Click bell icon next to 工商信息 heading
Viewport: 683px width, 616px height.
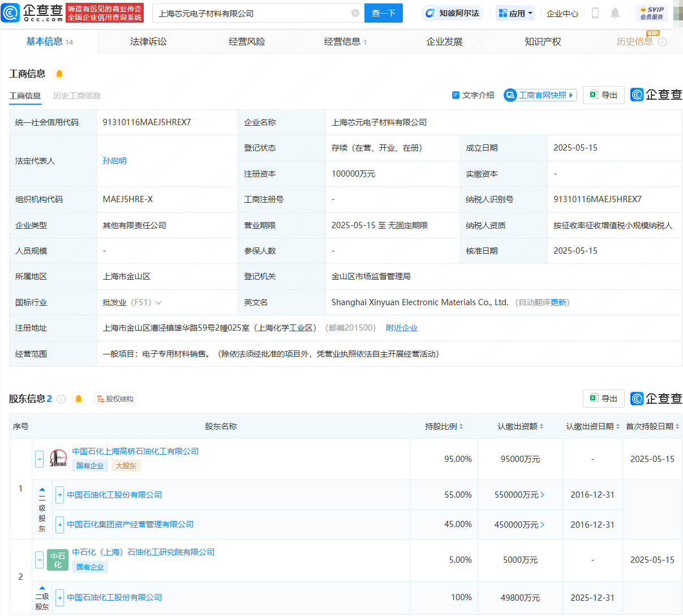[x=59, y=74]
